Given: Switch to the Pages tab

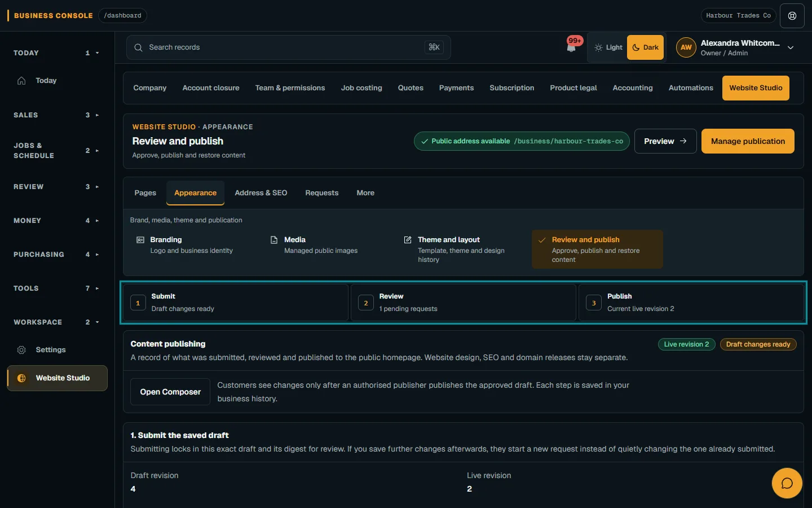Looking at the screenshot, I should (145, 193).
